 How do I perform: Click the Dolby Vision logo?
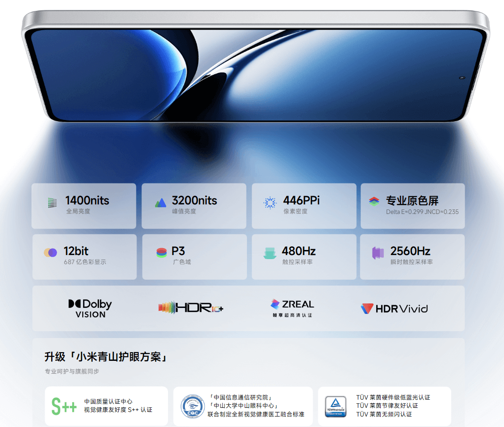pyautogui.click(x=89, y=308)
